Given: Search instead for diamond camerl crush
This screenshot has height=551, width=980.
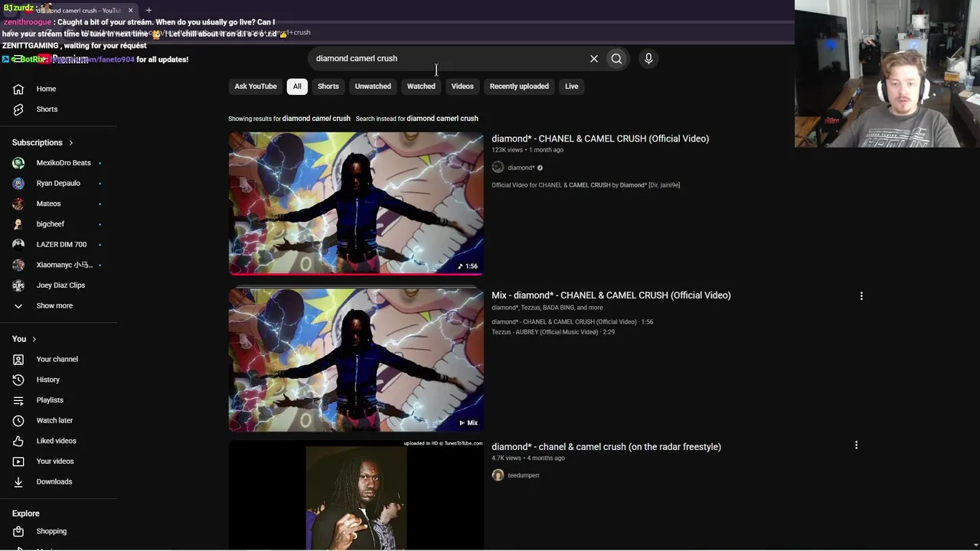Looking at the screenshot, I should (443, 119).
